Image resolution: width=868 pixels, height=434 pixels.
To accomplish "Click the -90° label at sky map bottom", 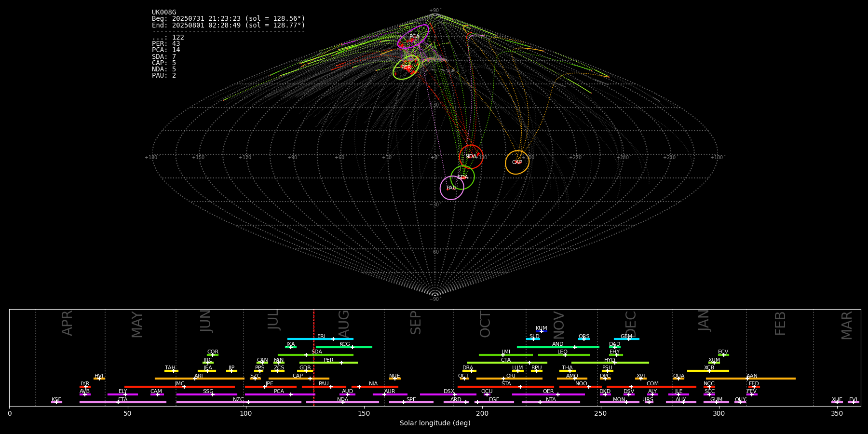I will 434,299.
